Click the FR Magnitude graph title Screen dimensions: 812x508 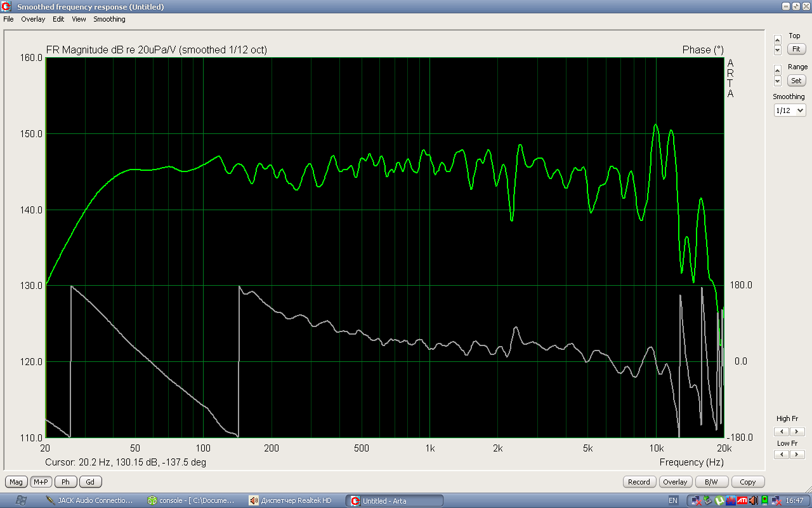pyautogui.click(x=157, y=50)
